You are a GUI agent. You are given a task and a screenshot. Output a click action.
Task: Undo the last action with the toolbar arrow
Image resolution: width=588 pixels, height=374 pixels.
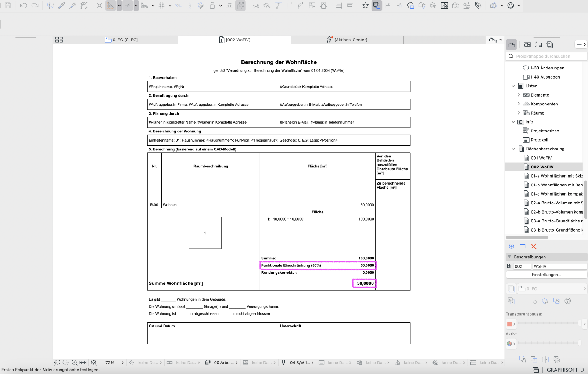point(24,6)
